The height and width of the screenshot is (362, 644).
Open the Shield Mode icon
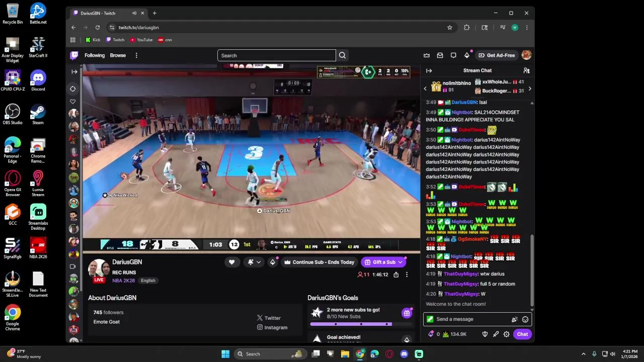click(x=485, y=334)
